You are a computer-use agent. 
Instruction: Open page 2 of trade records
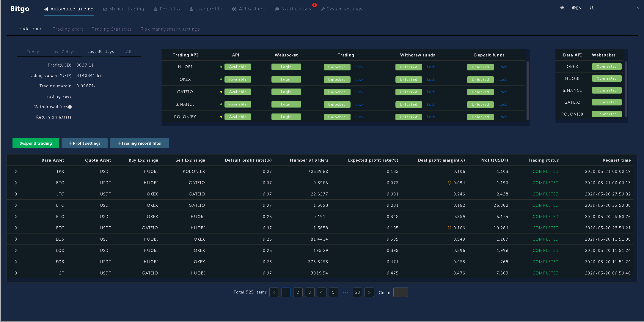[x=298, y=292]
